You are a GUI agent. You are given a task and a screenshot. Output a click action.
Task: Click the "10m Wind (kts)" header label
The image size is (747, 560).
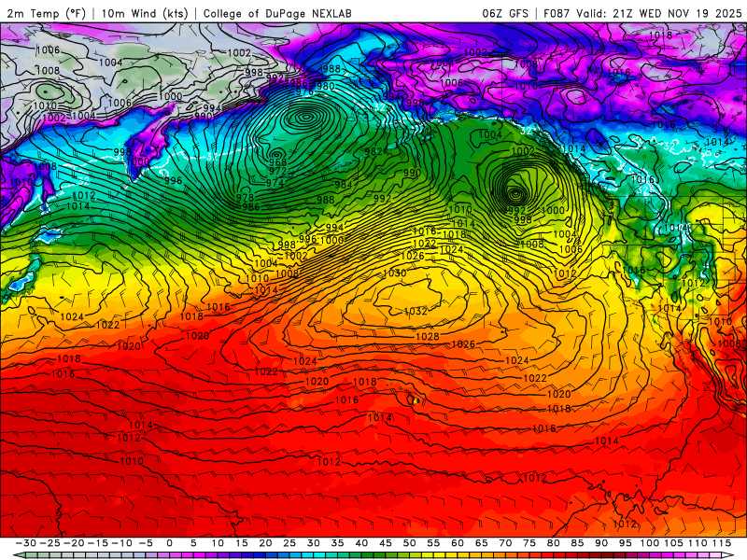click(x=145, y=13)
